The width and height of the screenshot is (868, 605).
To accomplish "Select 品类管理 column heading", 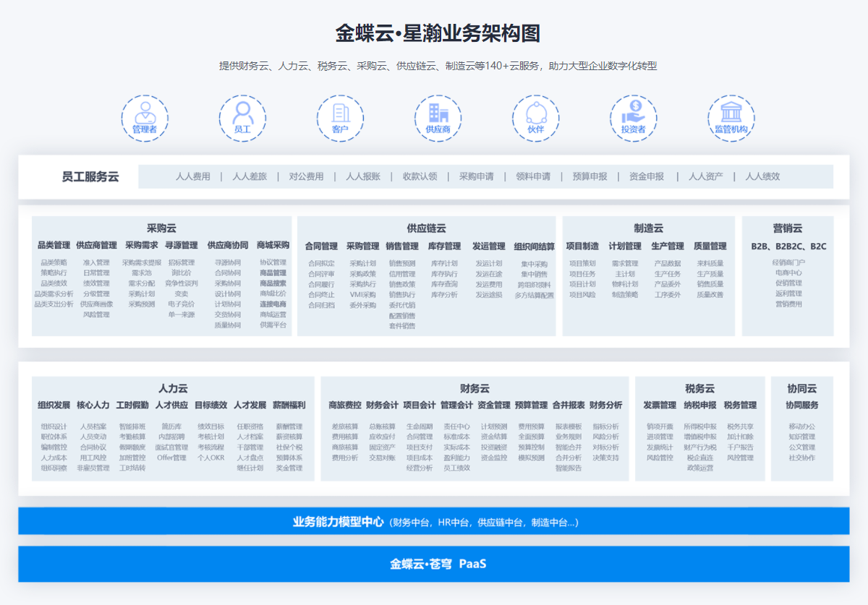I will tap(54, 245).
